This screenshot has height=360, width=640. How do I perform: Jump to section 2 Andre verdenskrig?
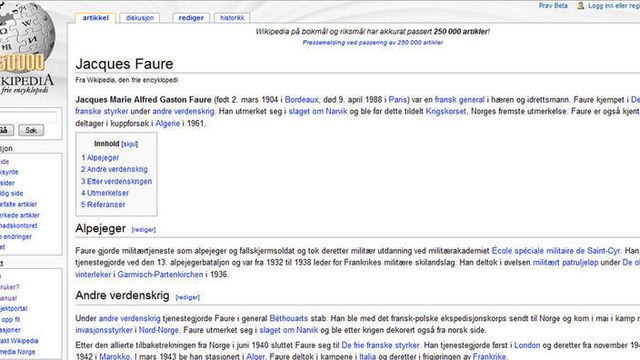click(114, 169)
